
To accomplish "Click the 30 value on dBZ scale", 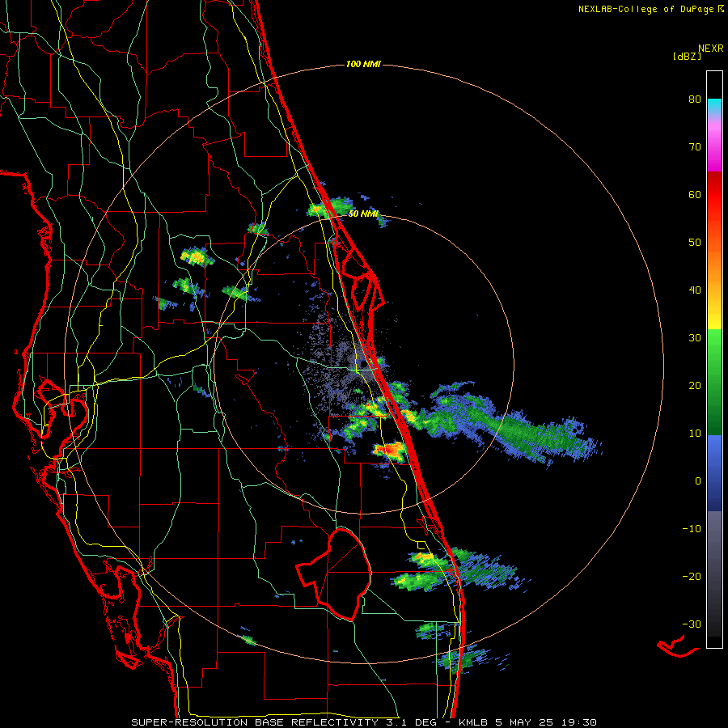I will click(x=695, y=338).
